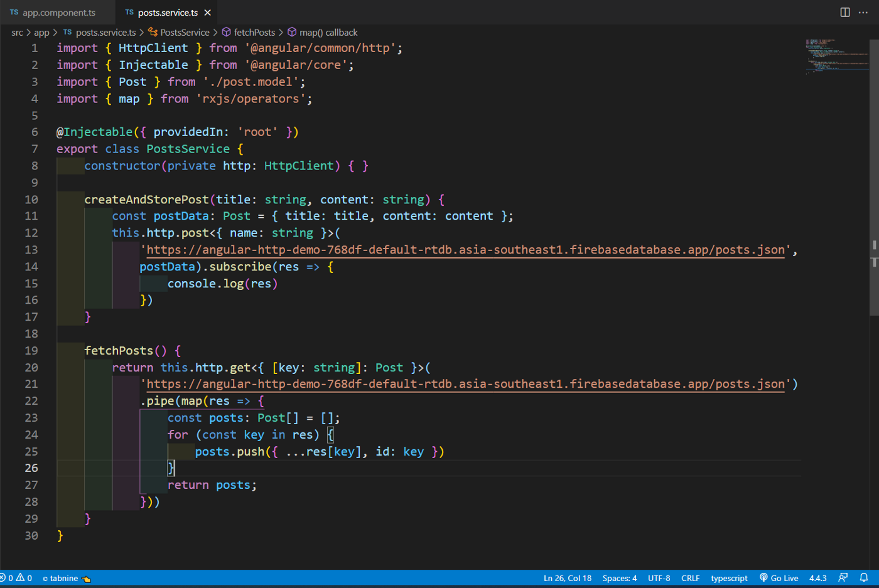Change indentation via Spaces: 4
This screenshot has height=588, width=879.
pyautogui.click(x=620, y=578)
